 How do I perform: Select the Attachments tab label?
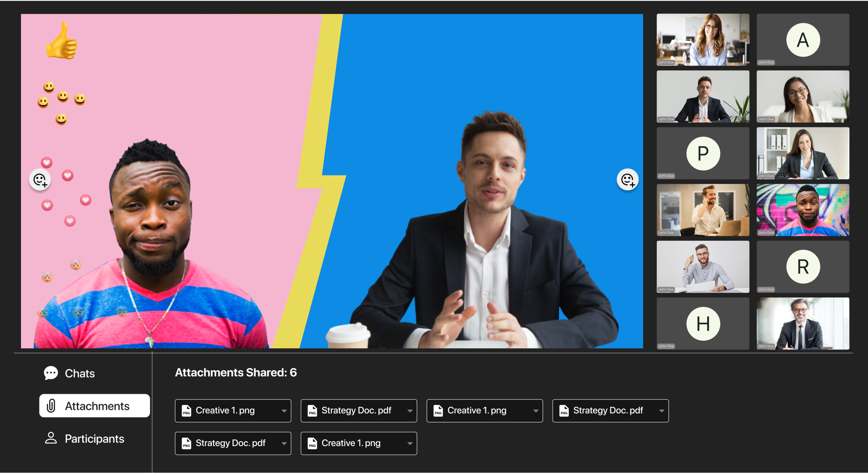[x=97, y=406]
